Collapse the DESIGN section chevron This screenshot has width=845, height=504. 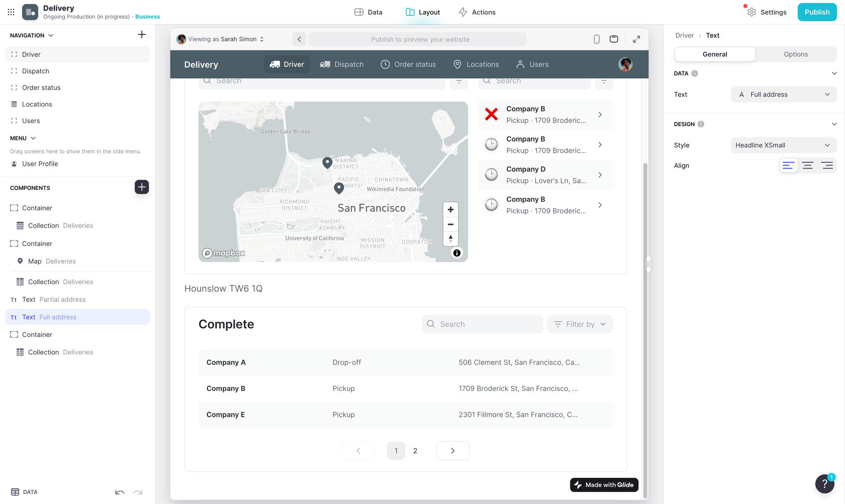click(834, 124)
